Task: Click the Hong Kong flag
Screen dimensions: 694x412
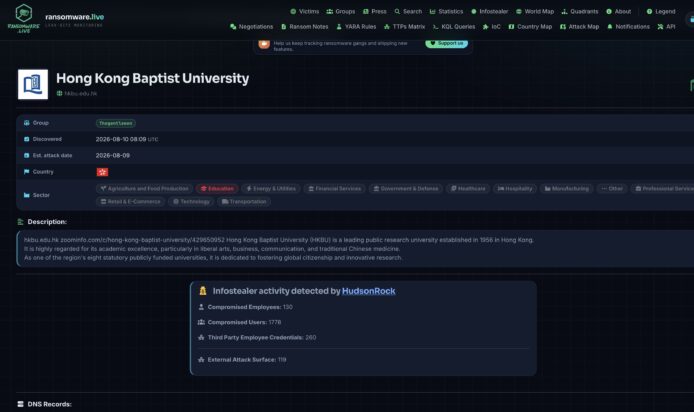Action: 102,172
